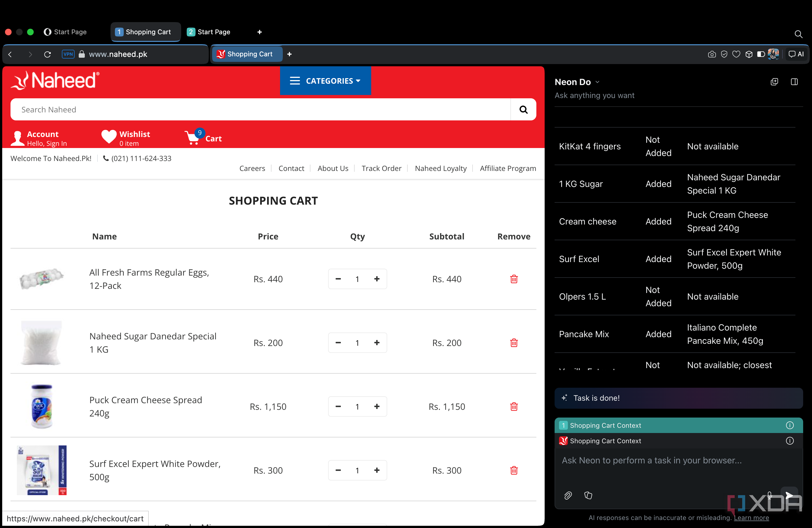
Task: Click the heart bookmark icon in the toolbar
Action: tap(736, 54)
